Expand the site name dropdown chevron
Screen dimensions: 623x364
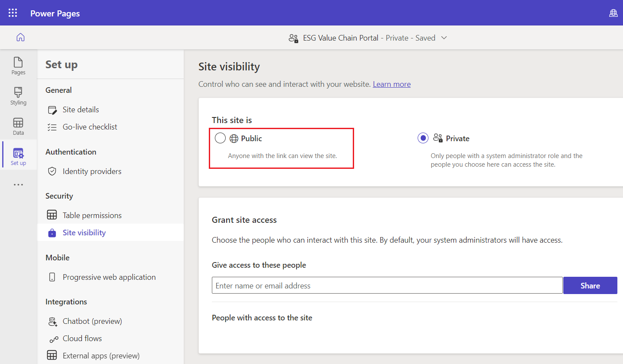(x=444, y=38)
